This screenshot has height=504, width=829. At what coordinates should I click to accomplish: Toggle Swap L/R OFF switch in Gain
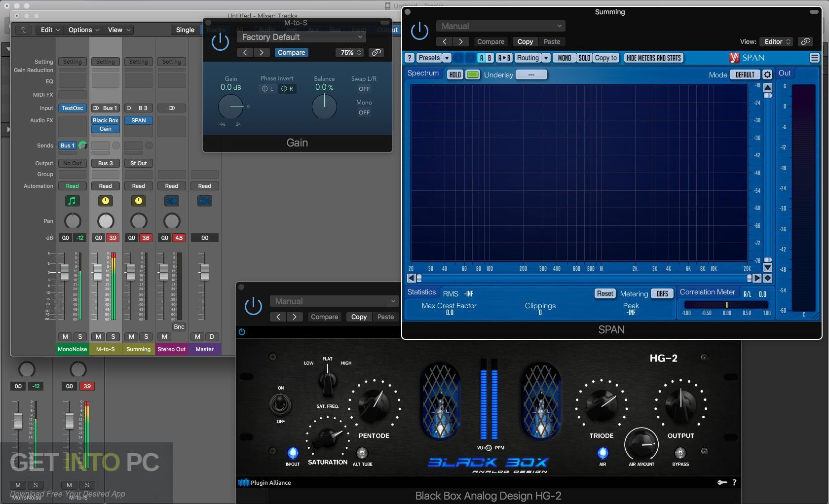(364, 89)
